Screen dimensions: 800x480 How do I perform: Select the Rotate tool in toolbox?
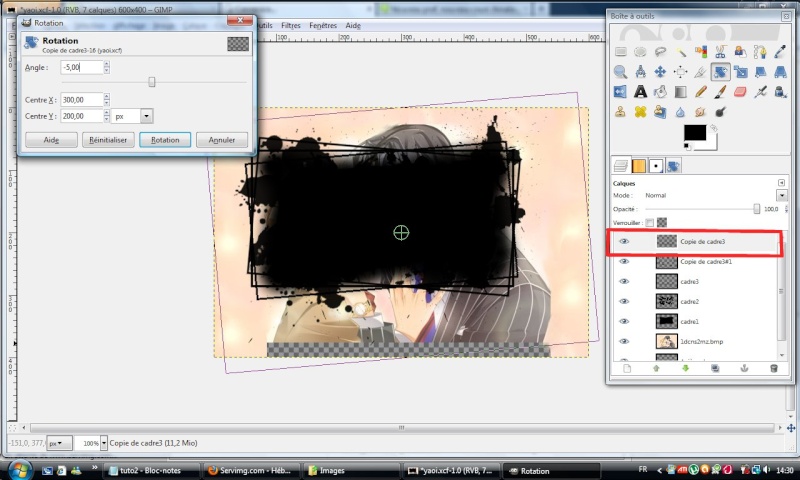tap(720, 71)
